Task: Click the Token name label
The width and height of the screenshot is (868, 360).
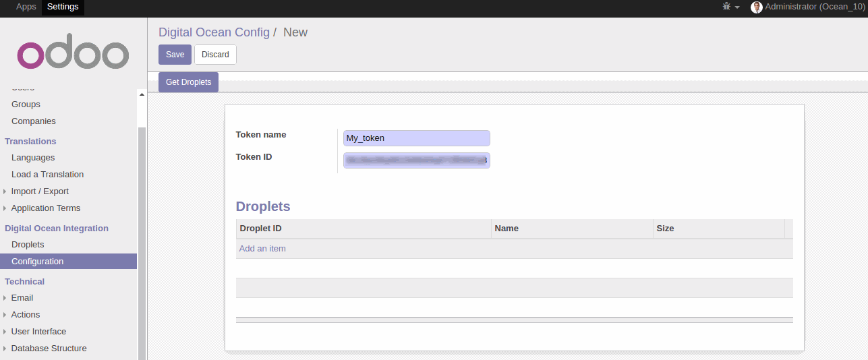Action: click(261, 135)
